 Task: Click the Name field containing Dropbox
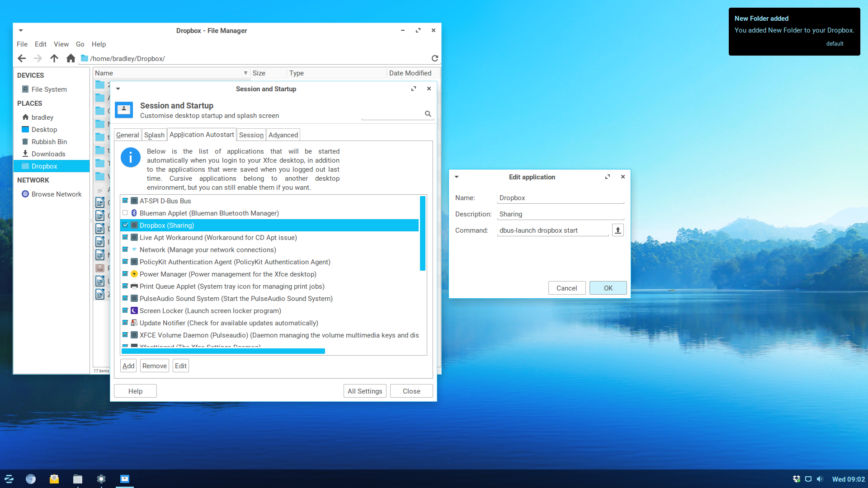coord(561,198)
